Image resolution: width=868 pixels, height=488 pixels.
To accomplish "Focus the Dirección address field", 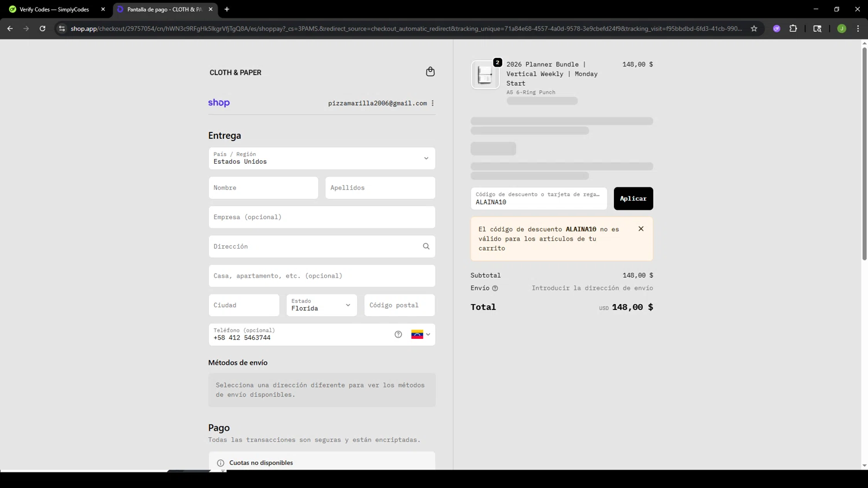I will [322, 247].
